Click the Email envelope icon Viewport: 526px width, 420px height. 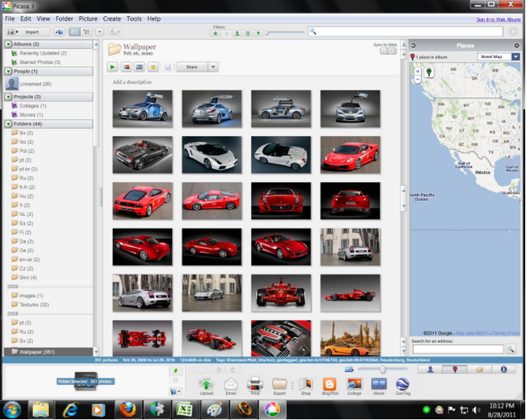point(230,384)
